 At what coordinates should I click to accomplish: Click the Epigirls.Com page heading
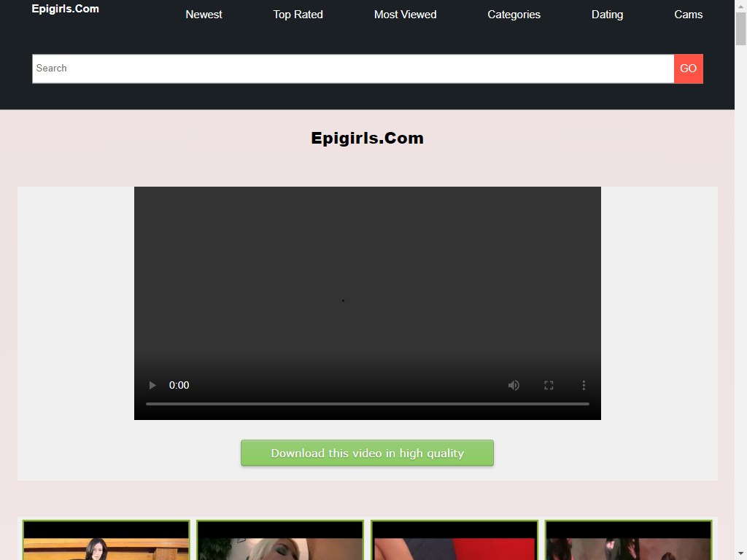[x=368, y=138]
